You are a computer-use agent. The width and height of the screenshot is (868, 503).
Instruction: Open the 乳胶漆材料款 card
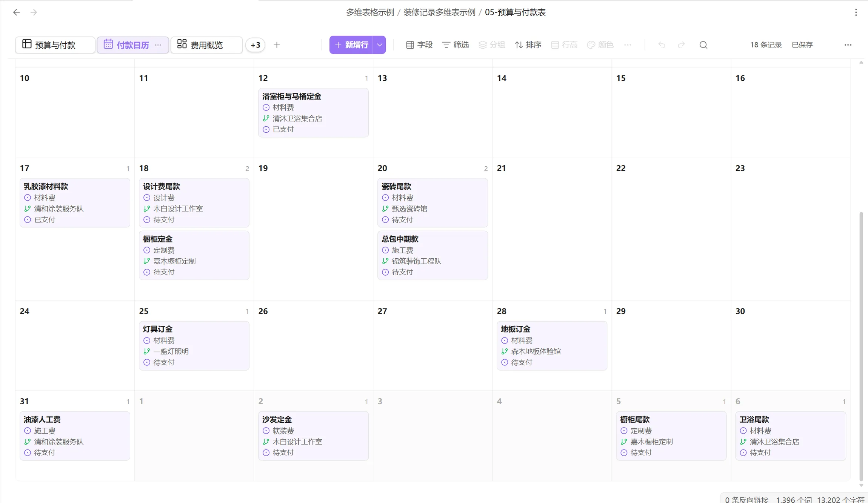click(75, 202)
